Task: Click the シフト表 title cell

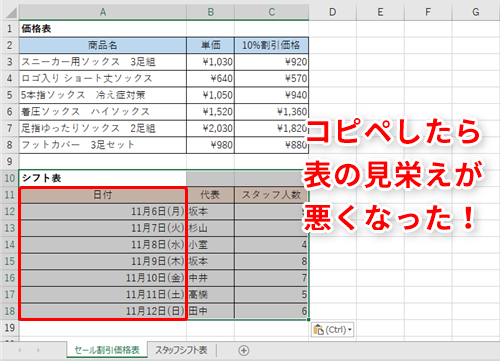Action: point(103,178)
